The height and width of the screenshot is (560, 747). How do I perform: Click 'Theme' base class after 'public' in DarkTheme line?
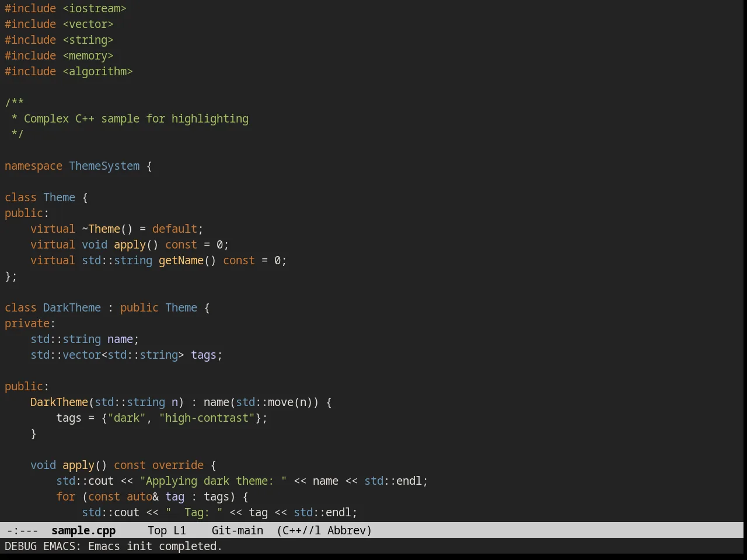coord(181,307)
